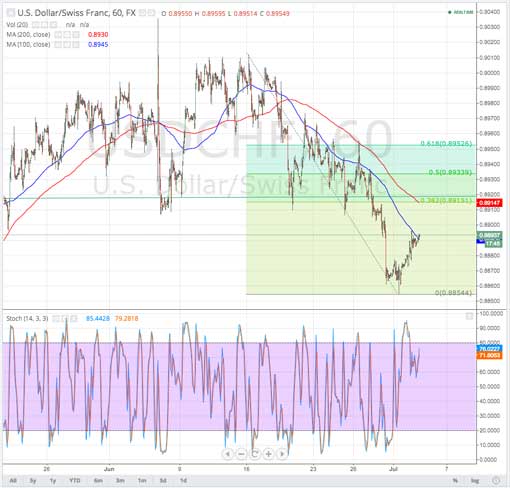Viewport: 510px width, 488px height.
Task: Remove Vol (20) using its last legend icon
Action: [x=53, y=25]
